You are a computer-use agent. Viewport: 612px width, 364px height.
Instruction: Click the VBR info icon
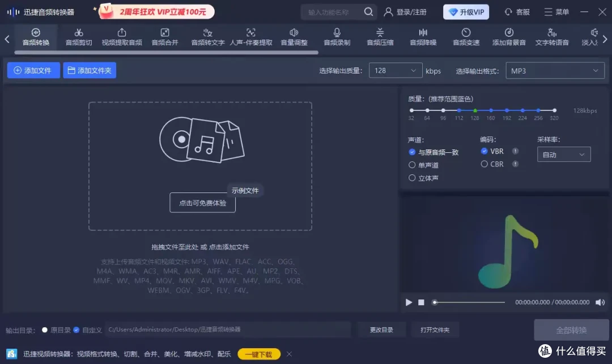point(515,151)
